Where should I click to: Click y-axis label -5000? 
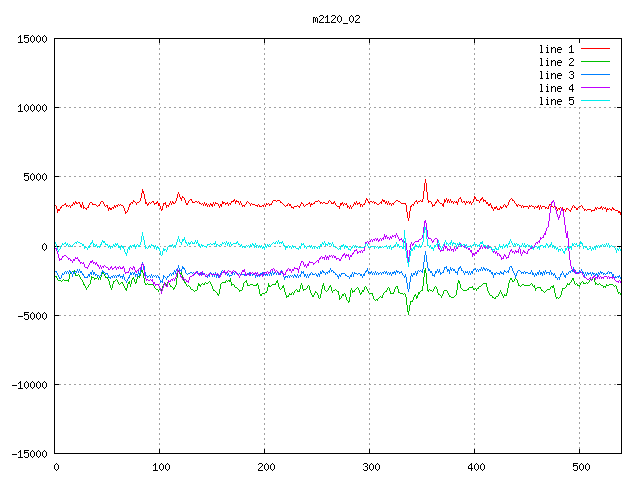tap(32, 316)
